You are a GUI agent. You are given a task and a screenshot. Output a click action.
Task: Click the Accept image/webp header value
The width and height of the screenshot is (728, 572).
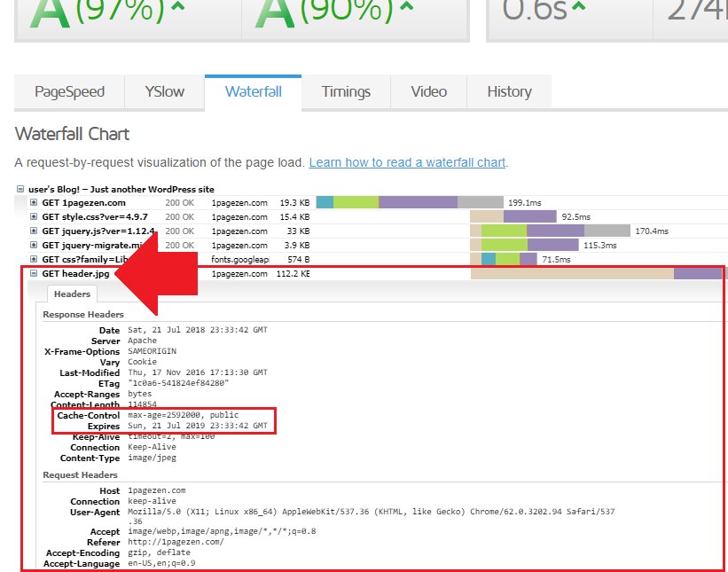[x=222, y=531]
